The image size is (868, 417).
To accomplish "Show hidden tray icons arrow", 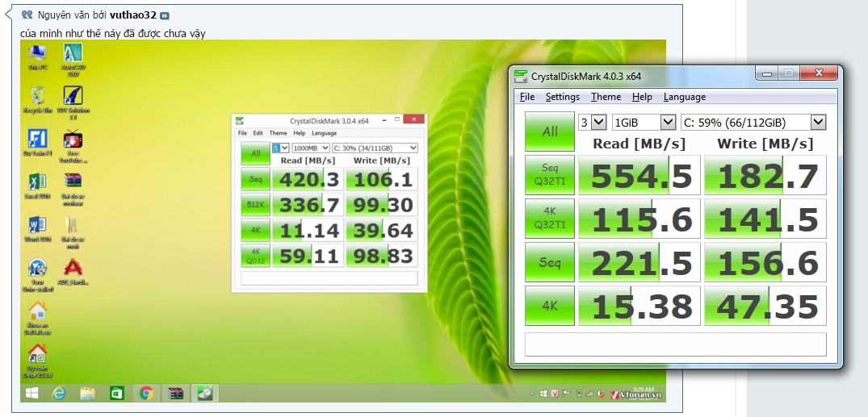I will click(533, 394).
